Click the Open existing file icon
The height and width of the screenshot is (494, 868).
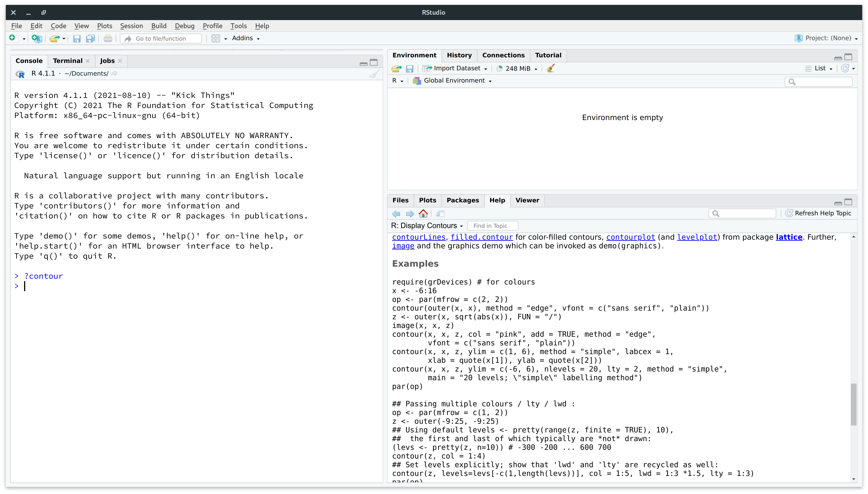pos(54,38)
